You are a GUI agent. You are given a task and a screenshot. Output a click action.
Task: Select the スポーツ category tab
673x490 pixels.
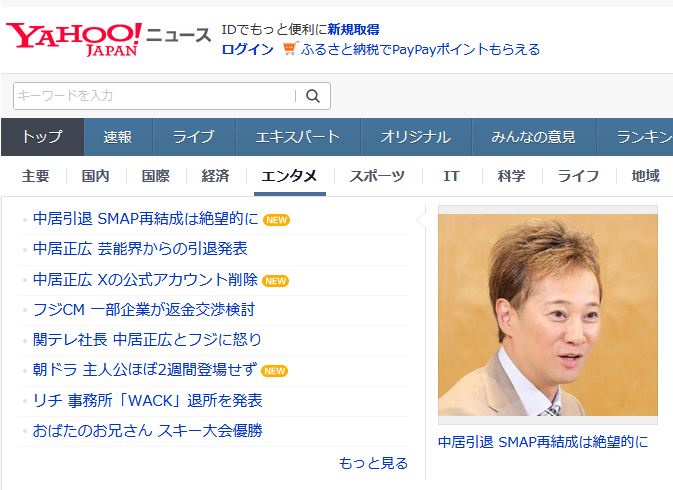point(377,176)
